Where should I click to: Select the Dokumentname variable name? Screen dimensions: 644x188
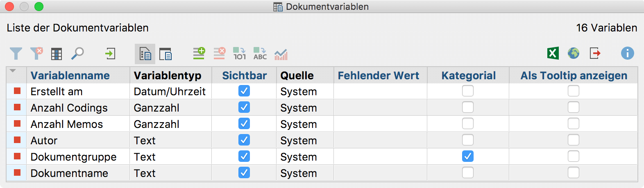click(x=69, y=173)
